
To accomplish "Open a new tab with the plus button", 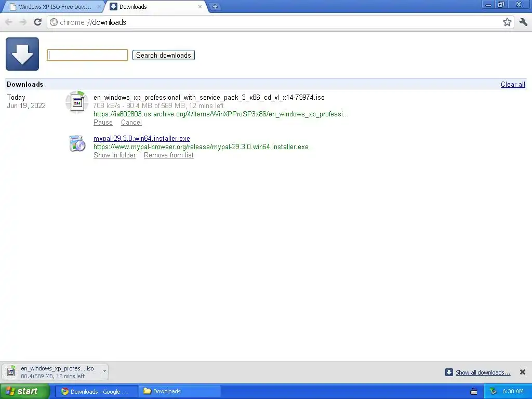I will tap(215, 7).
